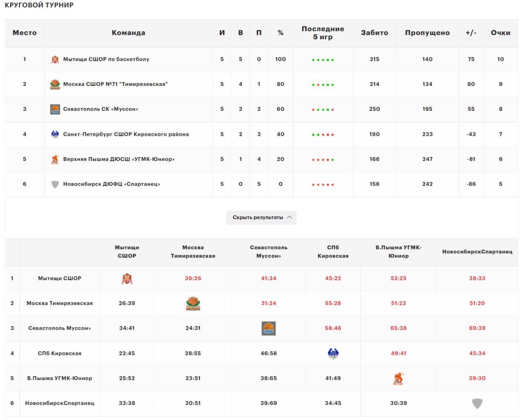The width and height of the screenshot is (524, 420).
Task: Open team Верхняя Пышма ДЮСШ «УГМК-Юниор»
Action: tap(119, 159)
